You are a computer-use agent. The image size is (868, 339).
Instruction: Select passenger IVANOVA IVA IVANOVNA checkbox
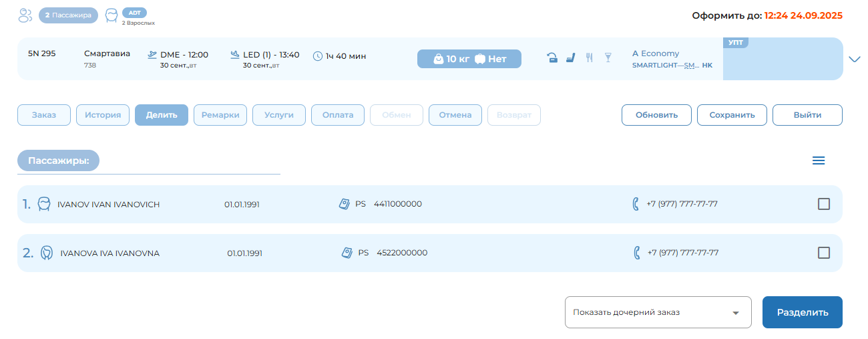[824, 253]
